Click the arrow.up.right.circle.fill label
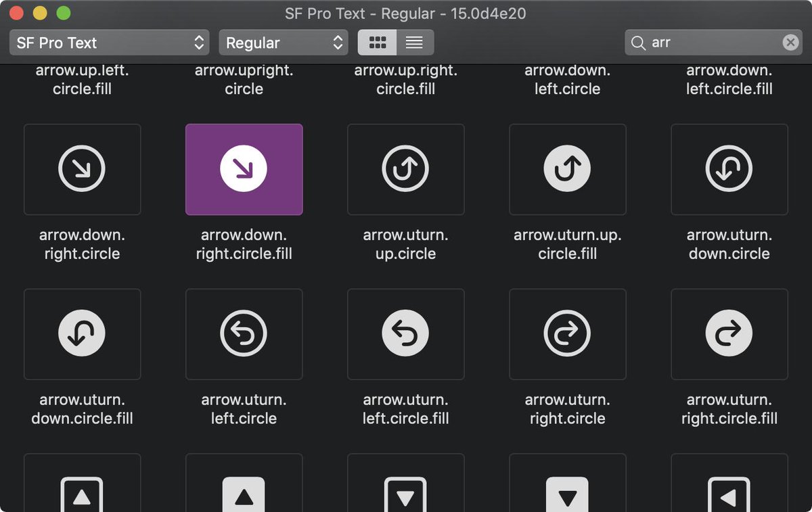812x512 pixels. click(405, 80)
